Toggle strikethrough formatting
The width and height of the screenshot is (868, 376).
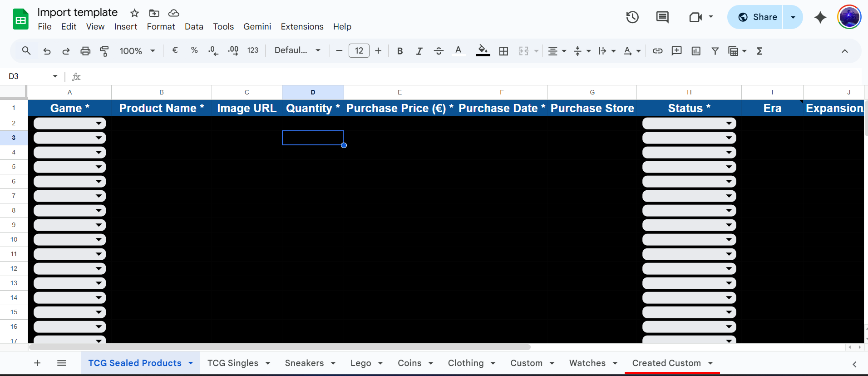(439, 51)
